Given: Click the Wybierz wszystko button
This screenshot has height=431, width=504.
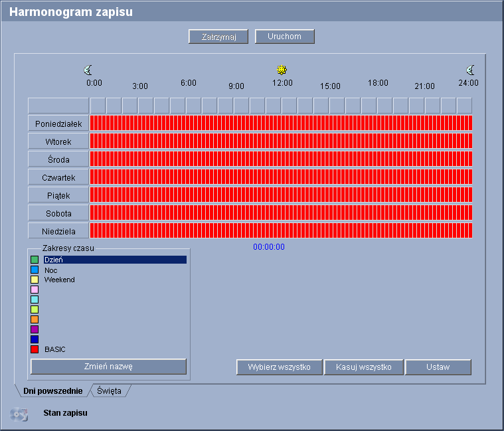Looking at the screenshot, I should coord(280,367).
